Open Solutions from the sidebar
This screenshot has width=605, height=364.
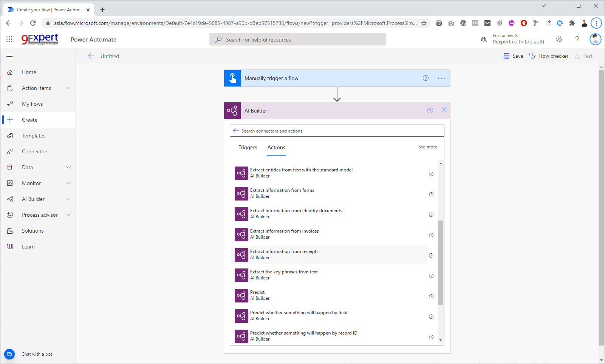[32, 230]
